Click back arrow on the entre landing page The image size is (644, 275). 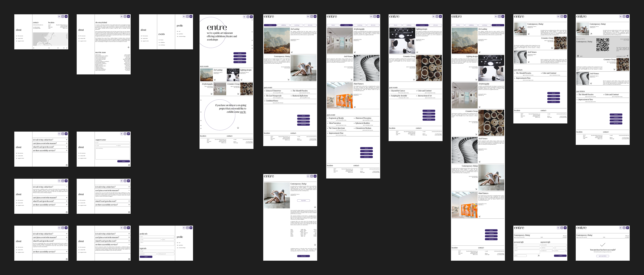pyautogui.click(x=245, y=17)
